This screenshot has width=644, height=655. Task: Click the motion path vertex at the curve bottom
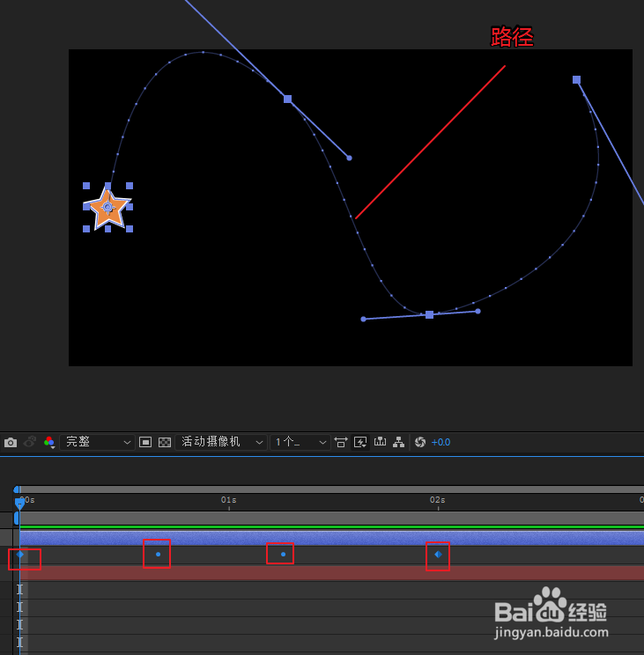[429, 314]
